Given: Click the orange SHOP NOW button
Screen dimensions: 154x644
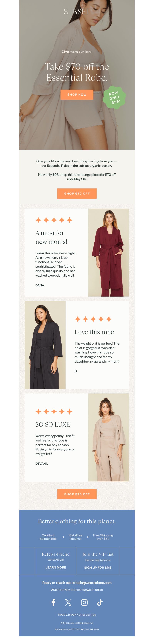Looking at the screenshot, I should point(77,95).
